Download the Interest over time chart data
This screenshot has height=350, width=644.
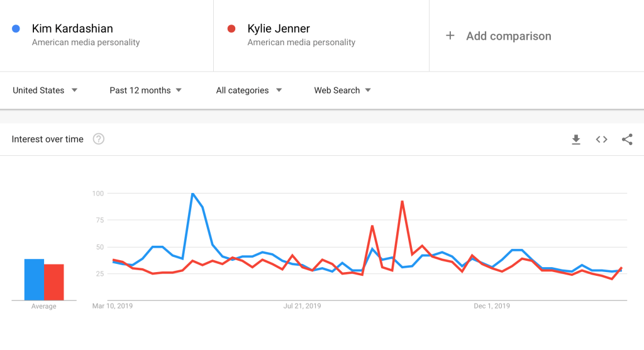pos(575,139)
